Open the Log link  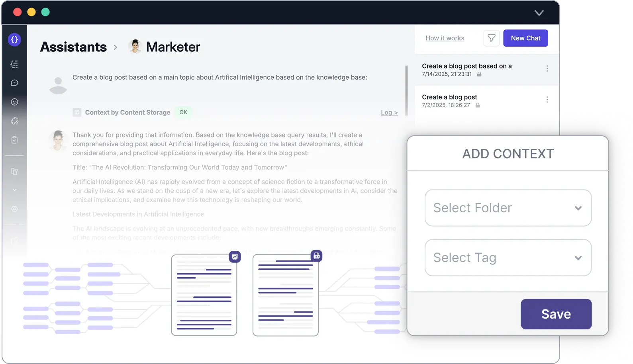pyautogui.click(x=389, y=112)
